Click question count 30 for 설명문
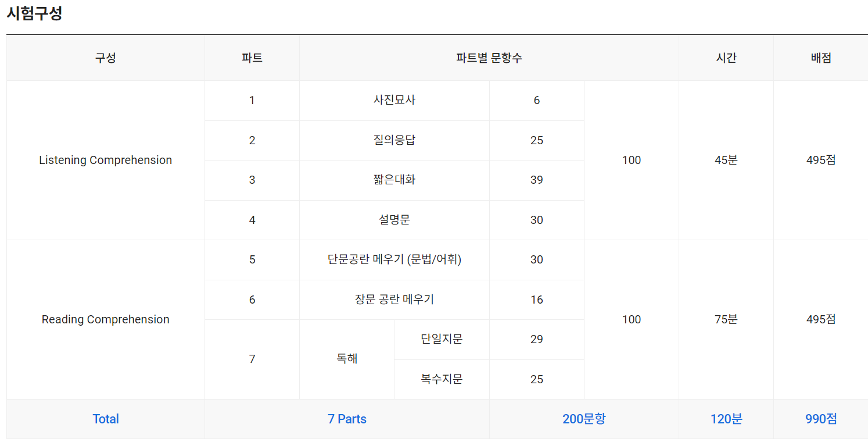The height and width of the screenshot is (442, 868). [537, 220]
